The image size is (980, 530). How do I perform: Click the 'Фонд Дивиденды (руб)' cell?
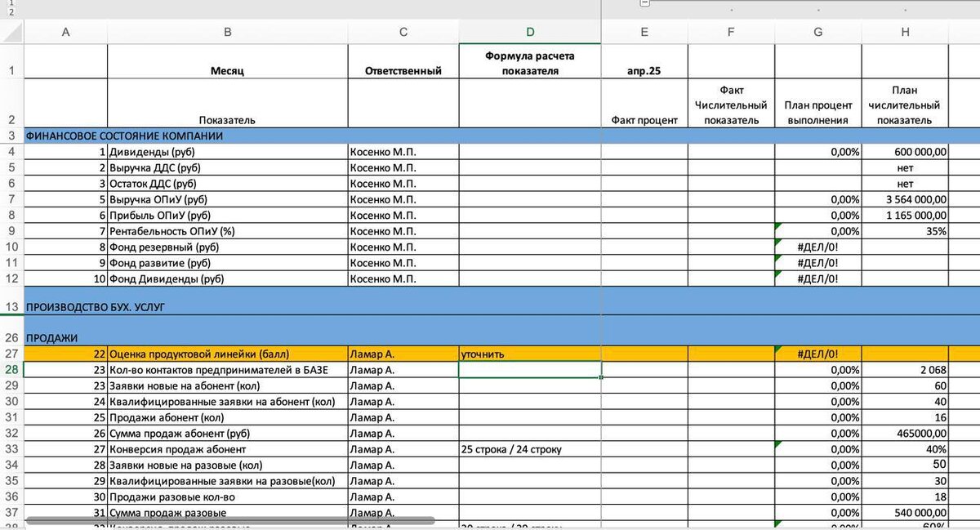[228, 278]
